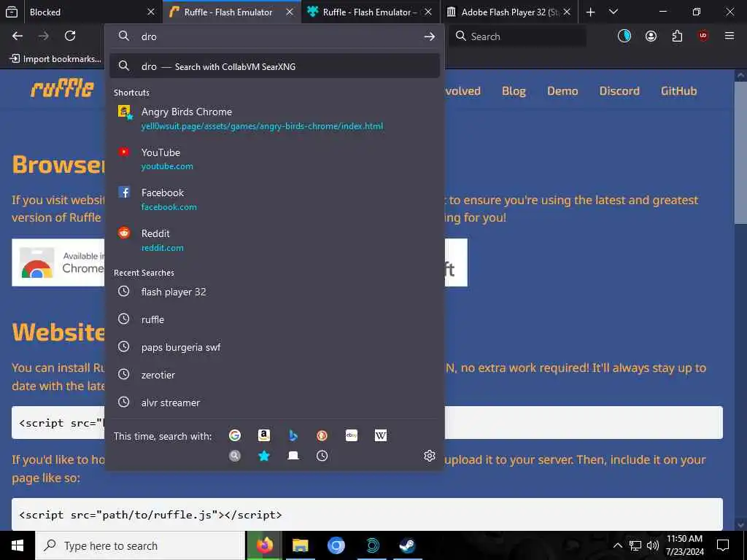This screenshot has width=747, height=560.
Task: Go back with the browser back arrow
Action: (18, 36)
